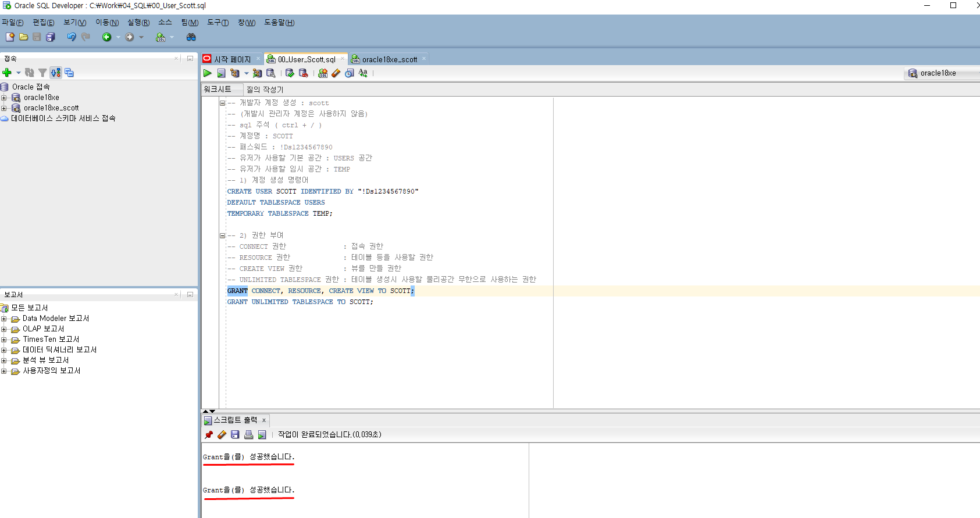Click the Forward navigation icon

(130, 37)
